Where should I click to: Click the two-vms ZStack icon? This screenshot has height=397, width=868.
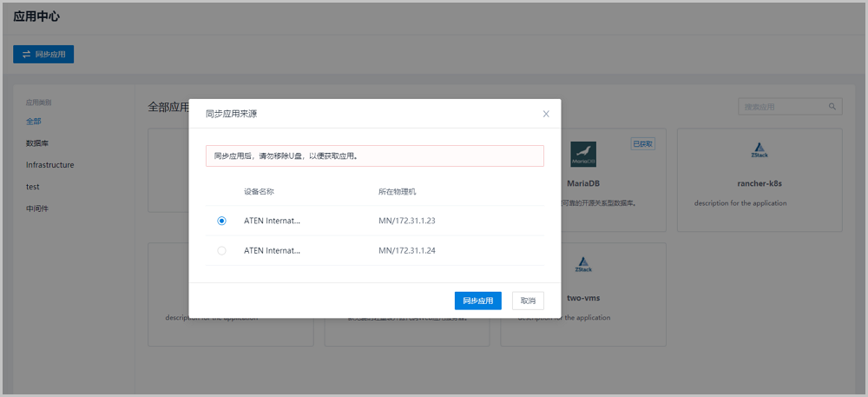tap(583, 265)
